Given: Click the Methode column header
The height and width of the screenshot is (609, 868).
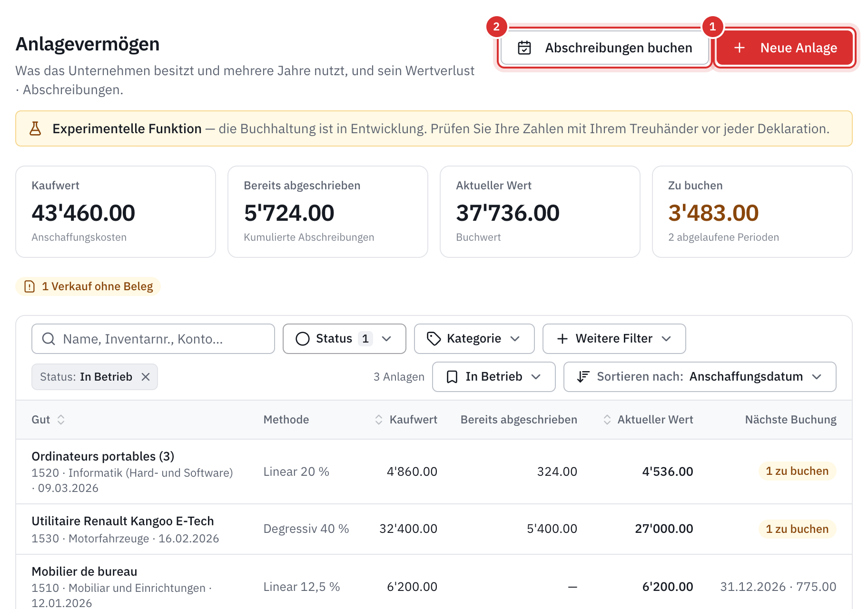Looking at the screenshot, I should [286, 420].
